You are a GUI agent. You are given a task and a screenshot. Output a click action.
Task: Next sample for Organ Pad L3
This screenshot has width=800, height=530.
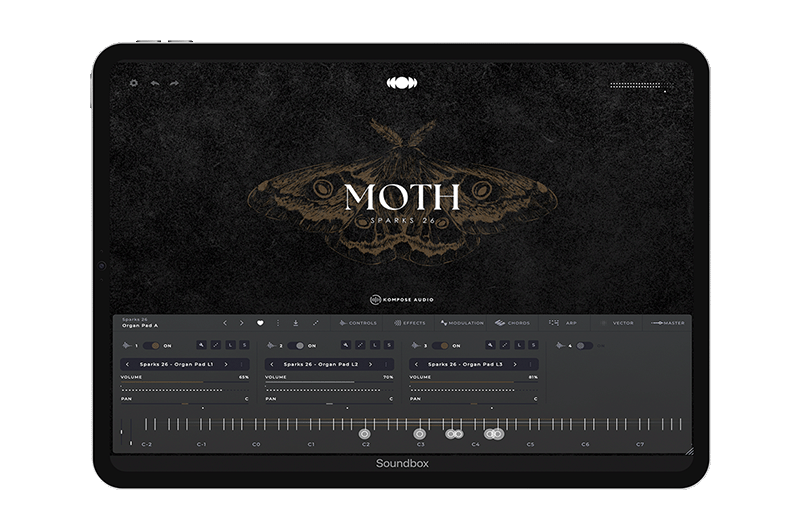515,364
